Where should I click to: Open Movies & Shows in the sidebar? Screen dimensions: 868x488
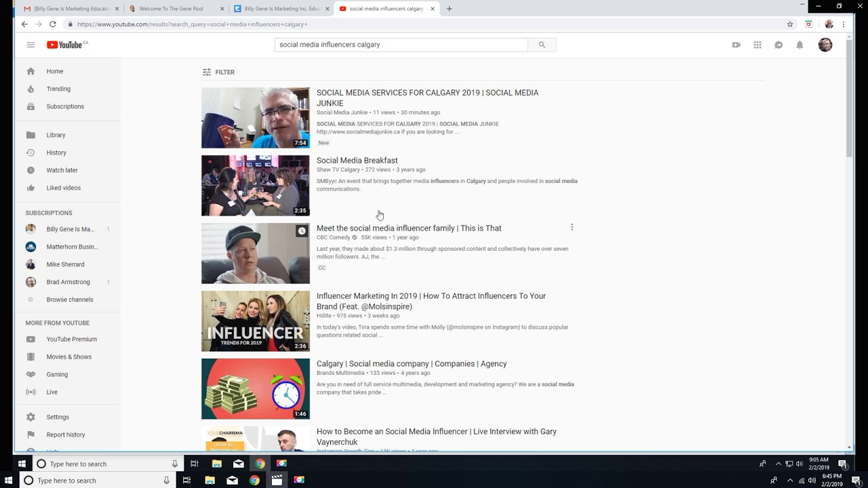click(x=68, y=357)
